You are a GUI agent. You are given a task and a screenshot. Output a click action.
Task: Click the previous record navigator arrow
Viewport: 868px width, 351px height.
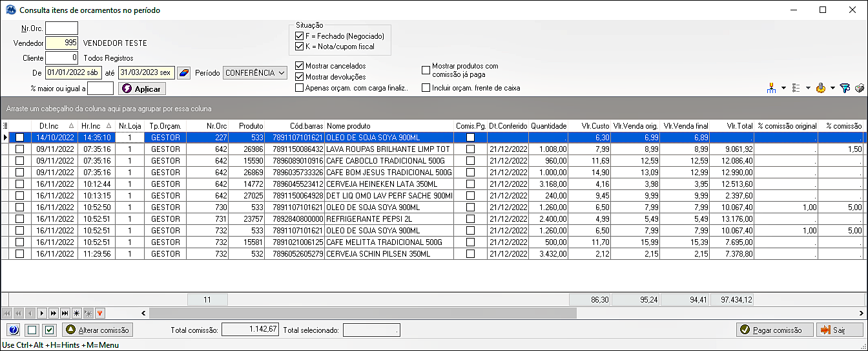point(30,313)
